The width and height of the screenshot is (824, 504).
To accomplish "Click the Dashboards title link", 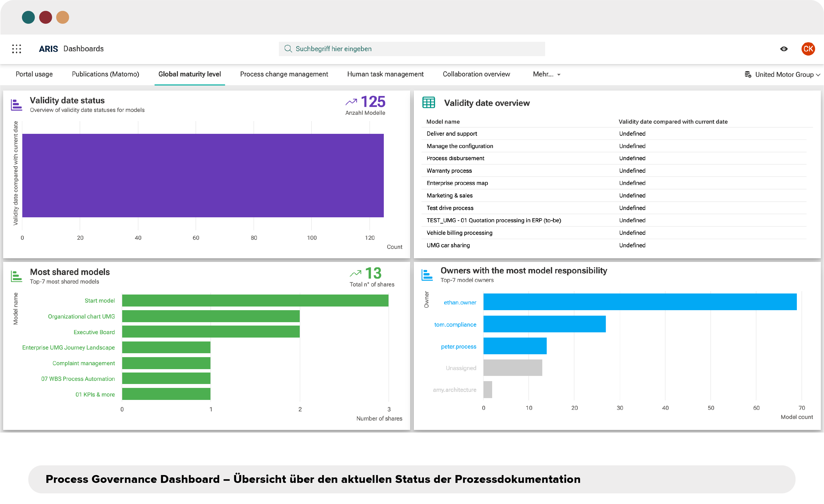I will 84,49.
